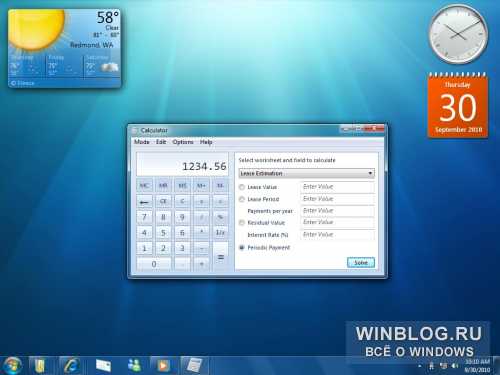Click the Calculator taskbar button
The width and height of the screenshot is (500, 375).
click(195, 366)
